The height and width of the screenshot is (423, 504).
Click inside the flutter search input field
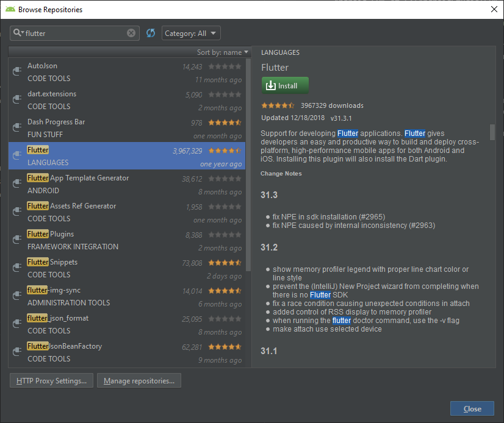pos(74,33)
